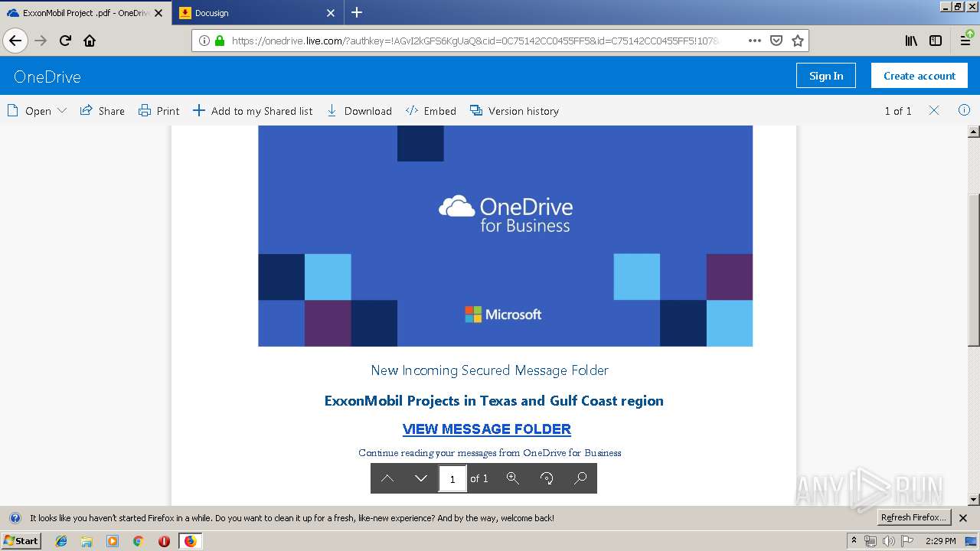Click the Embed option
Image resolution: width=980 pixels, height=551 pixels.
tap(430, 111)
